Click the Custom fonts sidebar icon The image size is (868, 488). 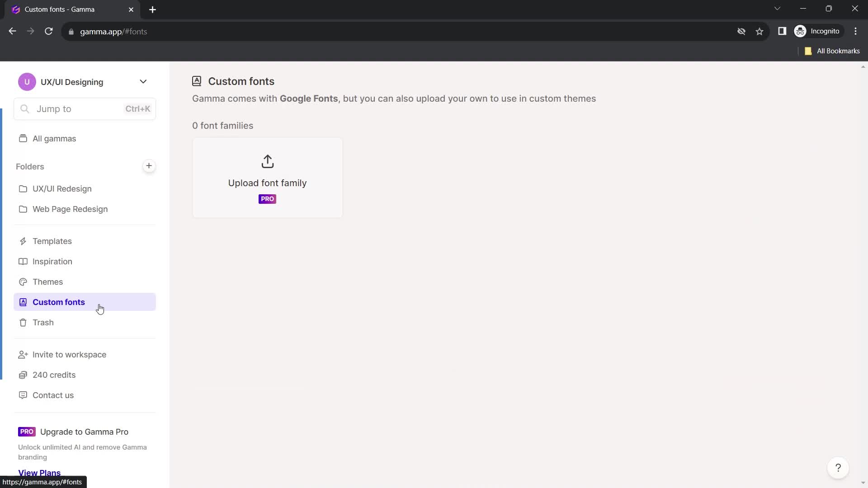[x=23, y=301]
